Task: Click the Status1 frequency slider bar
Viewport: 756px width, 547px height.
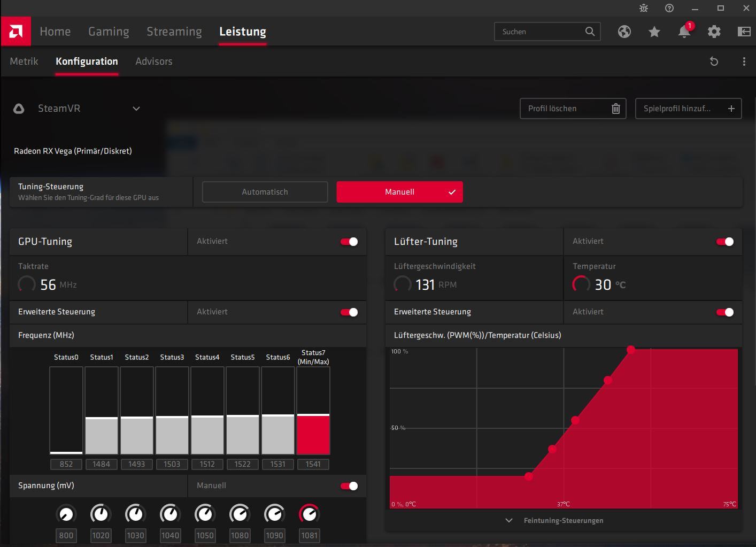Action: click(102, 411)
